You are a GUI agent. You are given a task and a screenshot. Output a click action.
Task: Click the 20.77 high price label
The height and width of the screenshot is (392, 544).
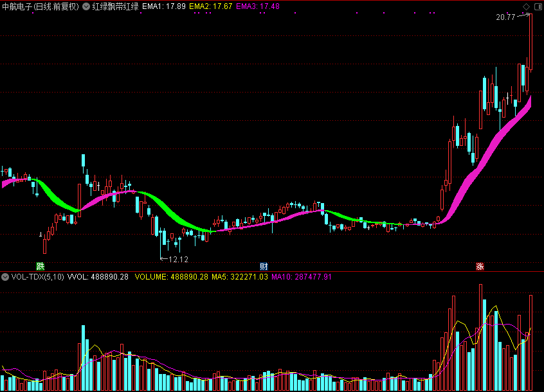click(x=505, y=17)
